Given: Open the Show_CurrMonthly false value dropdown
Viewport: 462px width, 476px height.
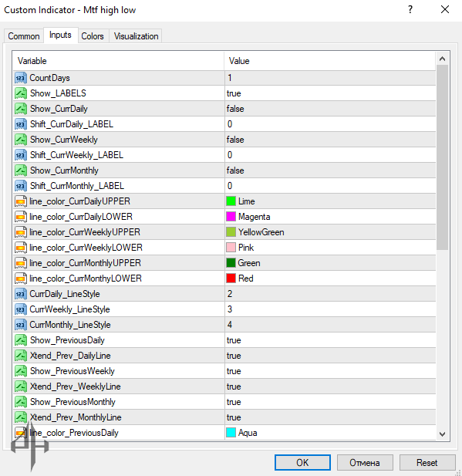Looking at the screenshot, I should (x=330, y=170).
